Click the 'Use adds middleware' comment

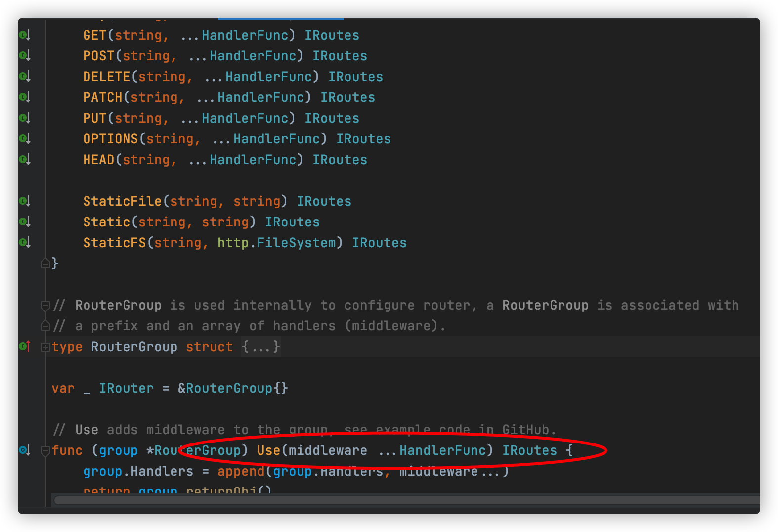pyautogui.click(x=304, y=430)
